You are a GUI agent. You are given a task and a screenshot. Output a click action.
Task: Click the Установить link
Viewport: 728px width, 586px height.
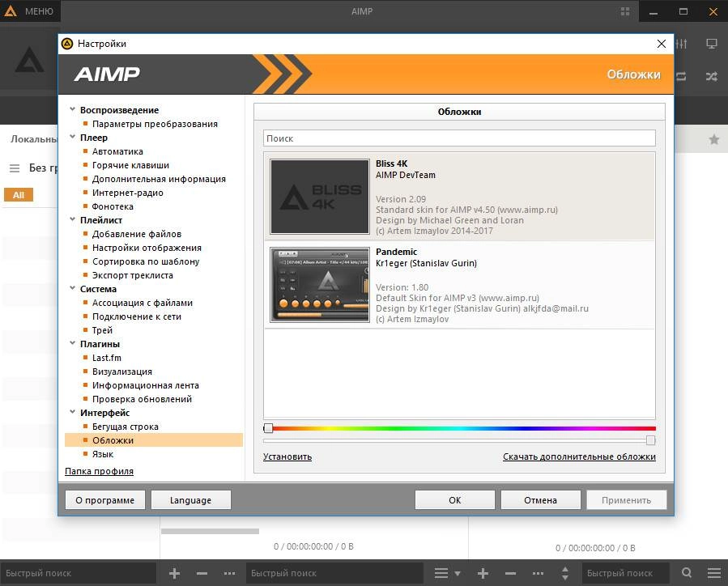click(x=287, y=457)
